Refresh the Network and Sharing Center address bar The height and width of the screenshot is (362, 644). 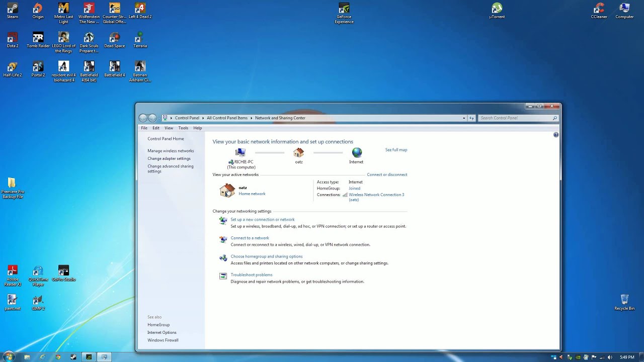pos(471,118)
